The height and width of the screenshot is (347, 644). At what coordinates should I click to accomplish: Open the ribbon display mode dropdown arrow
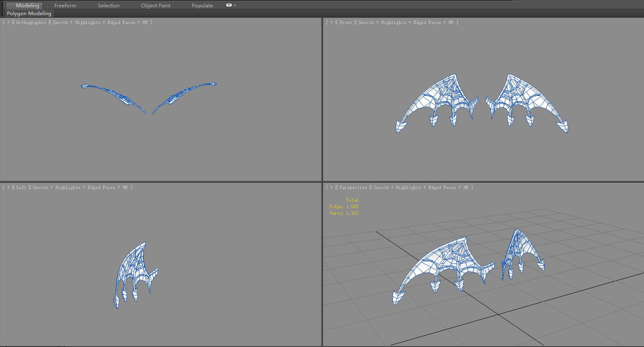tap(235, 5)
